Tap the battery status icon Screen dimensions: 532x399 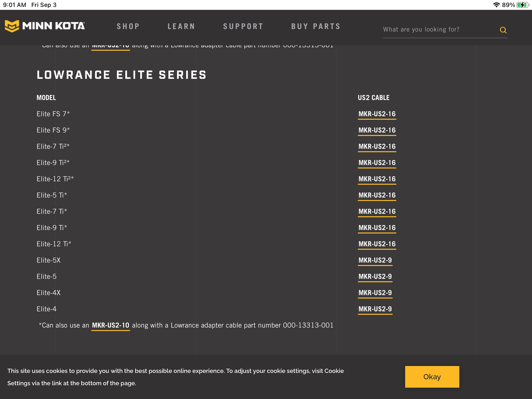tap(523, 5)
